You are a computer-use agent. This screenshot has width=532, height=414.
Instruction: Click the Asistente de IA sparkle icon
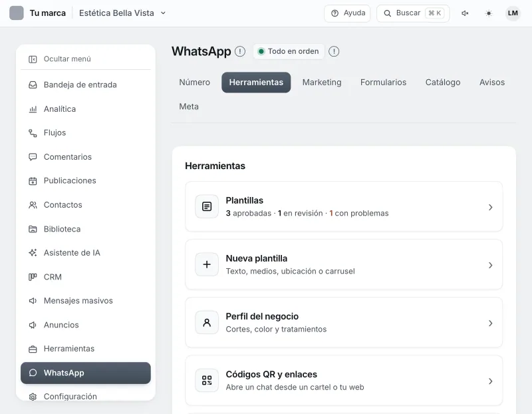[33, 253]
